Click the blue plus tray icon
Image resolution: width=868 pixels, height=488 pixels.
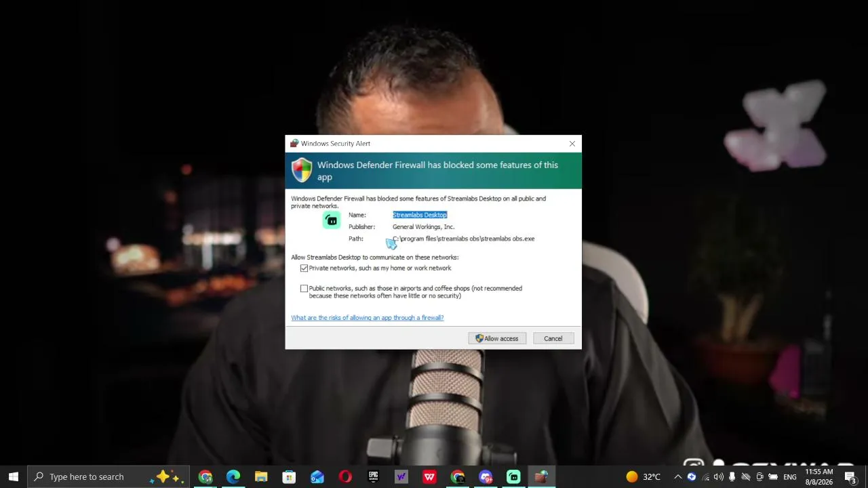[691, 476]
